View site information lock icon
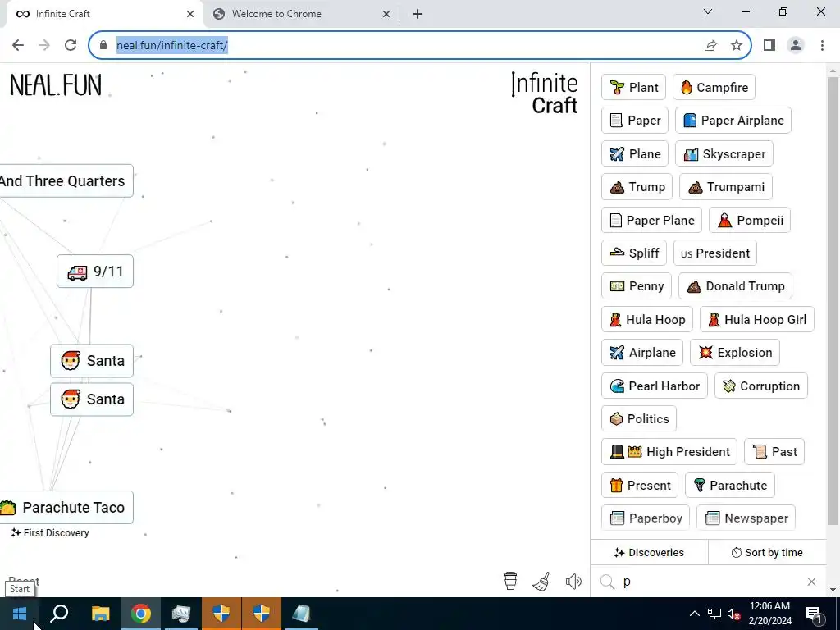The width and height of the screenshot is (840, 630). [103, 46]
